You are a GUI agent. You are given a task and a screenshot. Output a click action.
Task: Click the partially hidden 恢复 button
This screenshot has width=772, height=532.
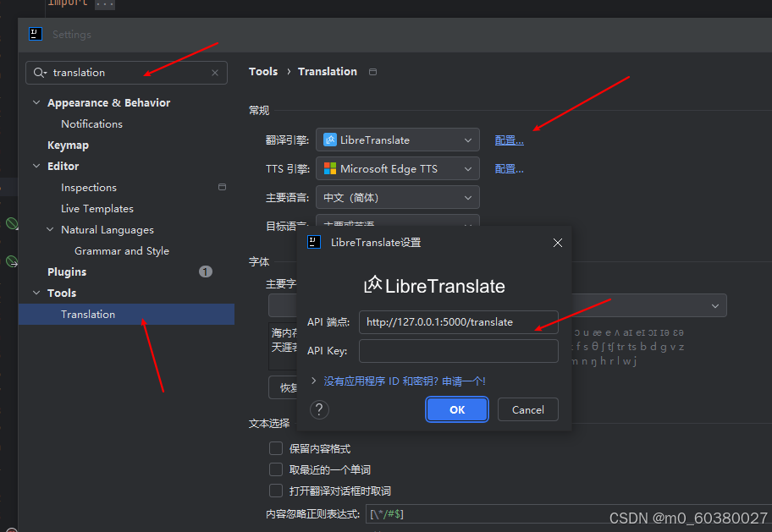[x=283, y=387]
